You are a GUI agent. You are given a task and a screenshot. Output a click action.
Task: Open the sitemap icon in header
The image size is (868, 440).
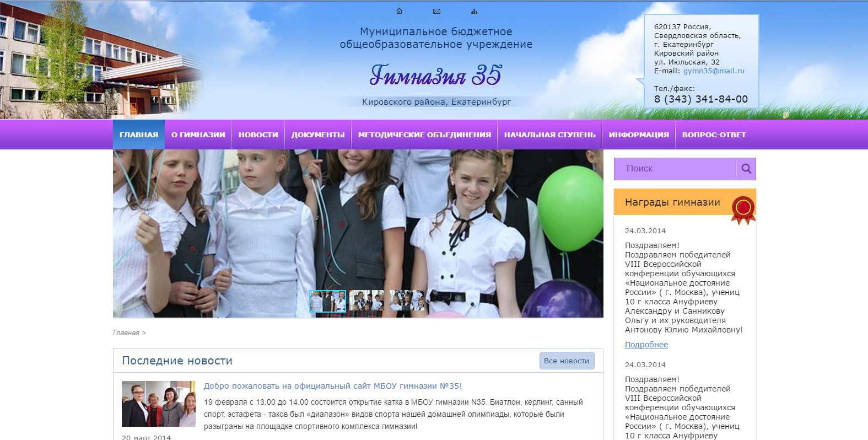[474, 11]
